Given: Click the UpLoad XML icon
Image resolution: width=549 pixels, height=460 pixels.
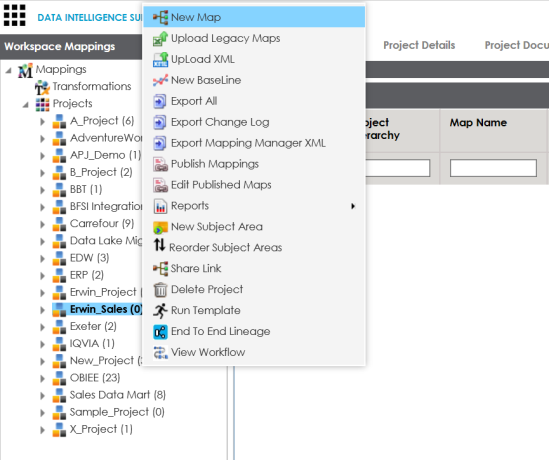Looking at the screenshot, I should (160, 59).
